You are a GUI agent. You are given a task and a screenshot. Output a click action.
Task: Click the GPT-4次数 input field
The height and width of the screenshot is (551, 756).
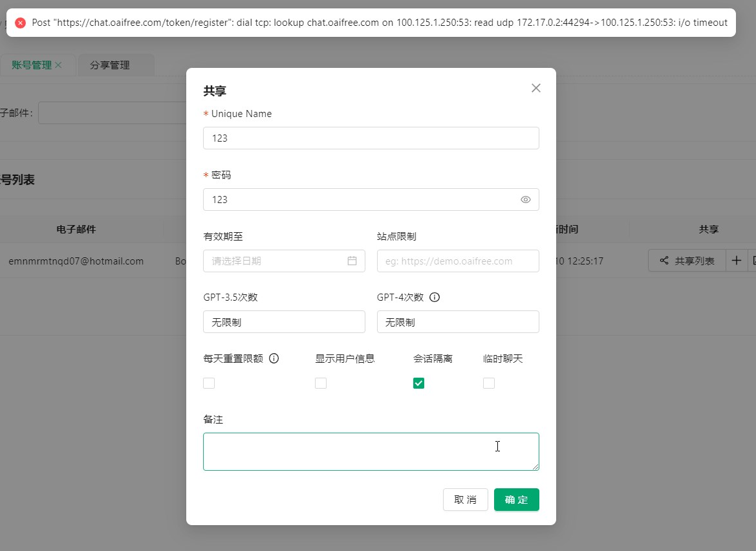tap(458, 322)
